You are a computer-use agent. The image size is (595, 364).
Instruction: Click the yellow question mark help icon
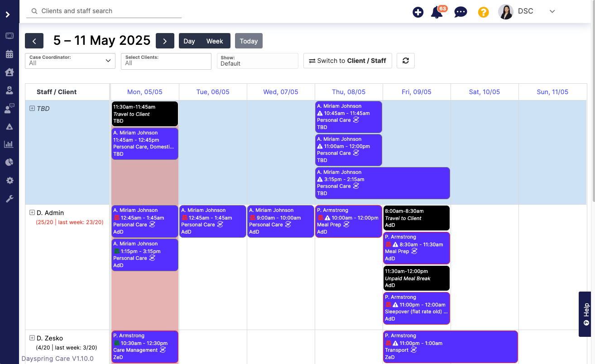pyautogui.click(x=484, y=12)
